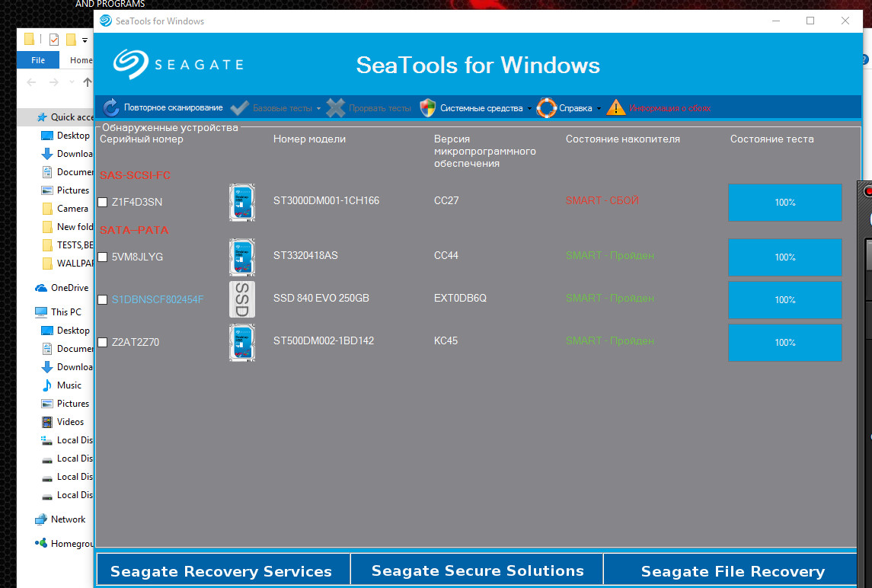Click the gray checkmark basic tests icon
Screen dimensions: 872x588
[x=240, y=108]
